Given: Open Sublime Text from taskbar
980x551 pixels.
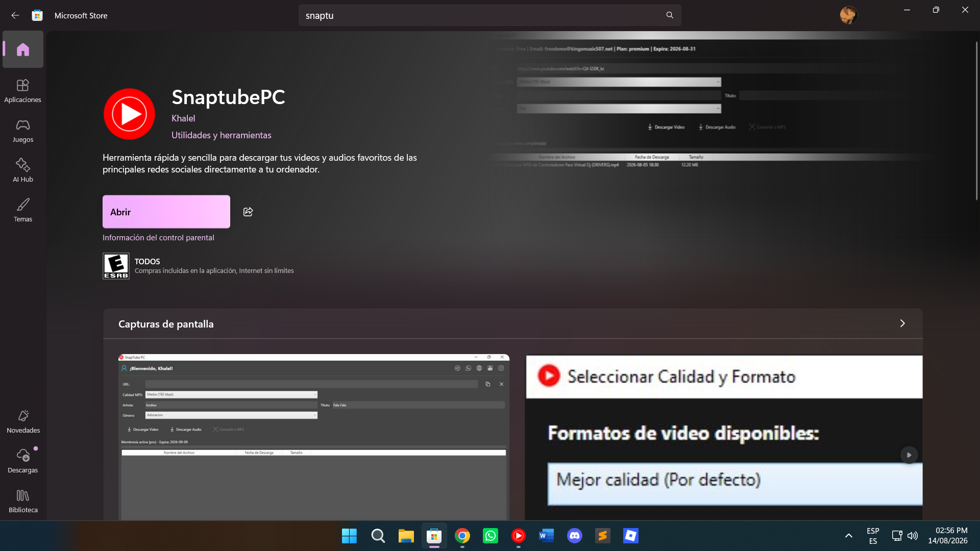Looking at the screenshot, I should point(603,536).
